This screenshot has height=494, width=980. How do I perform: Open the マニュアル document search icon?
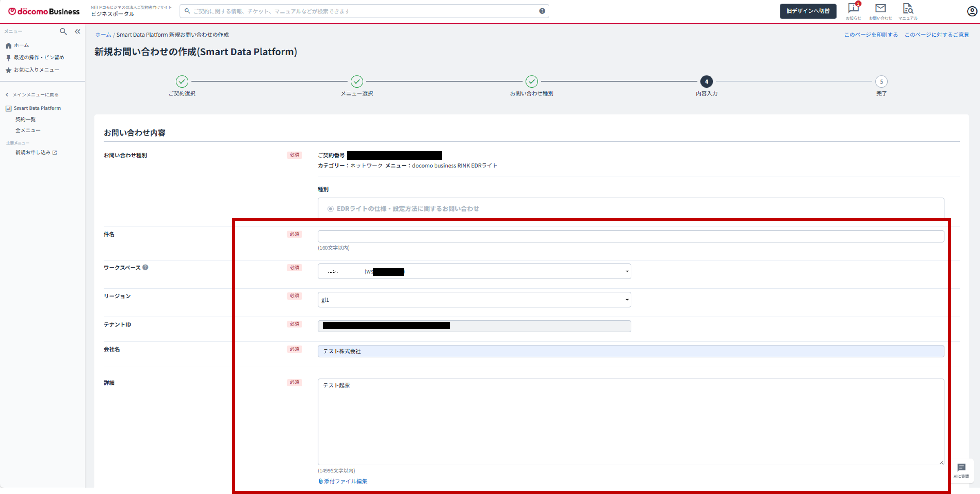pyautogui.click(x=908, y=9)
